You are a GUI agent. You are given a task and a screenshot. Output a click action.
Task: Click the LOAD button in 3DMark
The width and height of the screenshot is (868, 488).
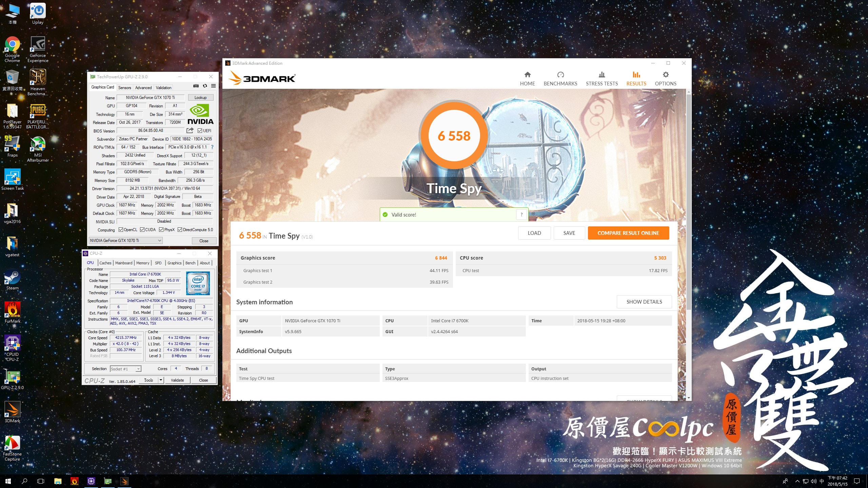tap(534, 233)
